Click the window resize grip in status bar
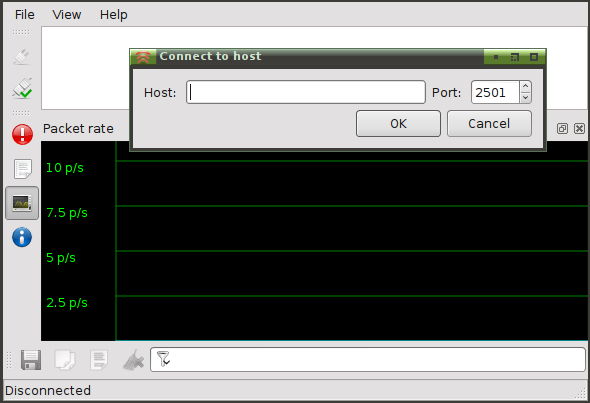Viewport: 590px width, 403px height. point(581,393)
